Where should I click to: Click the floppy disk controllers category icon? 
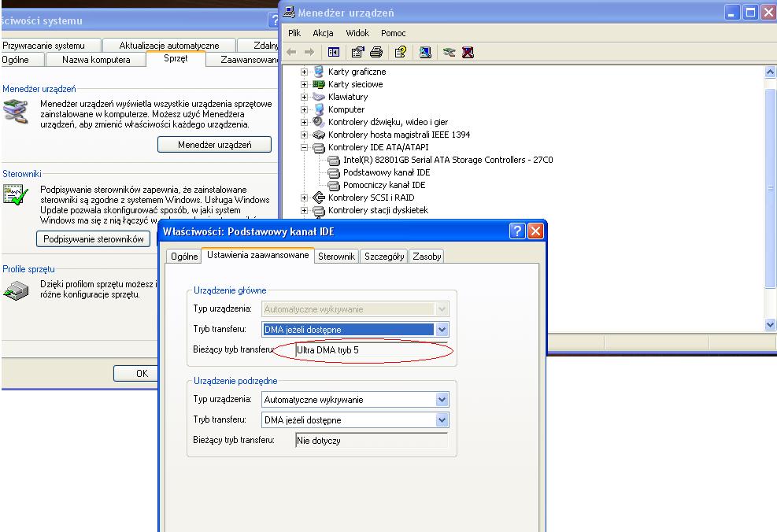(319, 211)
